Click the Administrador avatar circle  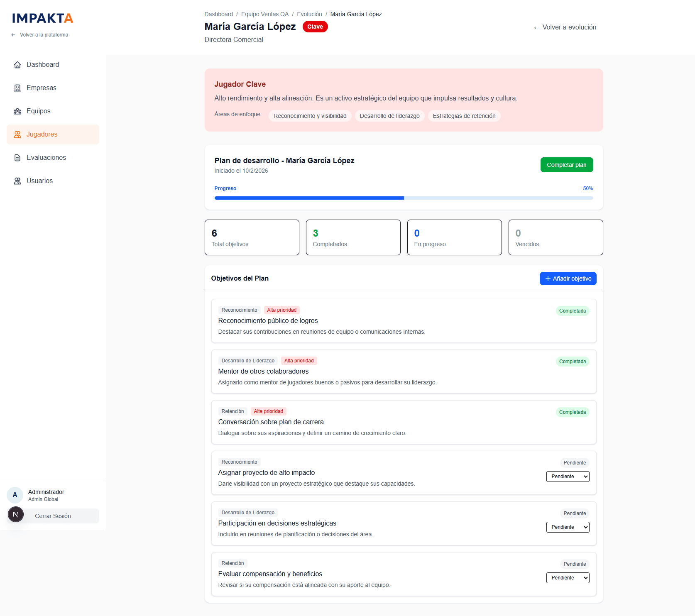coord(15,495)
